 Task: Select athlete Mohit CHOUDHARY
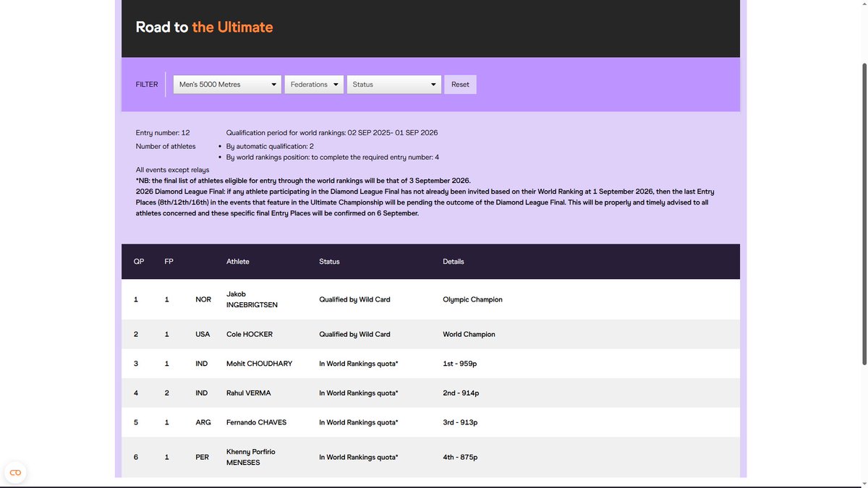(259, 364)
